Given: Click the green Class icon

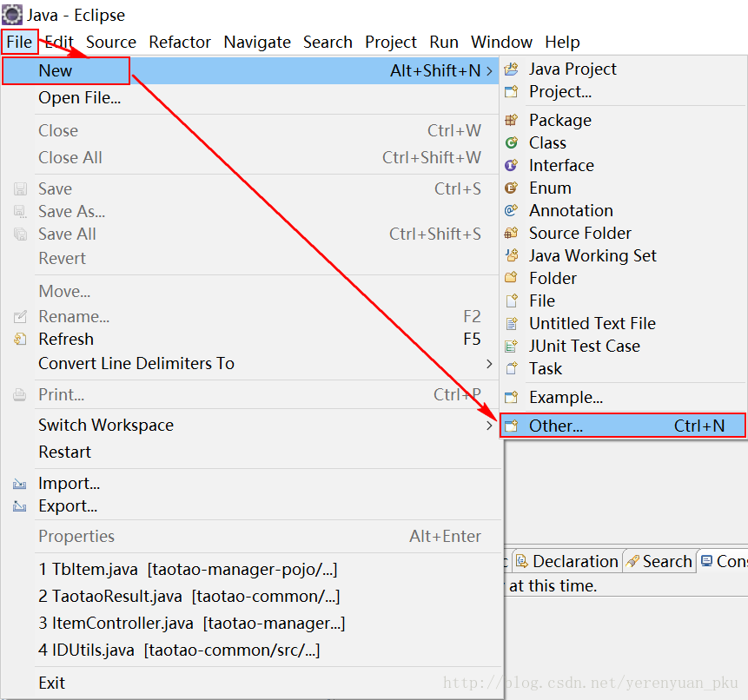Looking at the screenshot, I should (x=512, y=142).
